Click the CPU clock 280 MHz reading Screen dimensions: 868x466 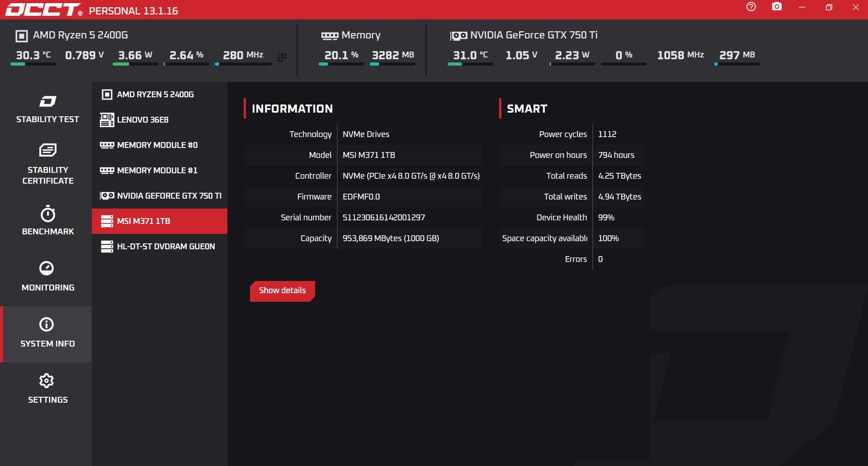(243, 55)
